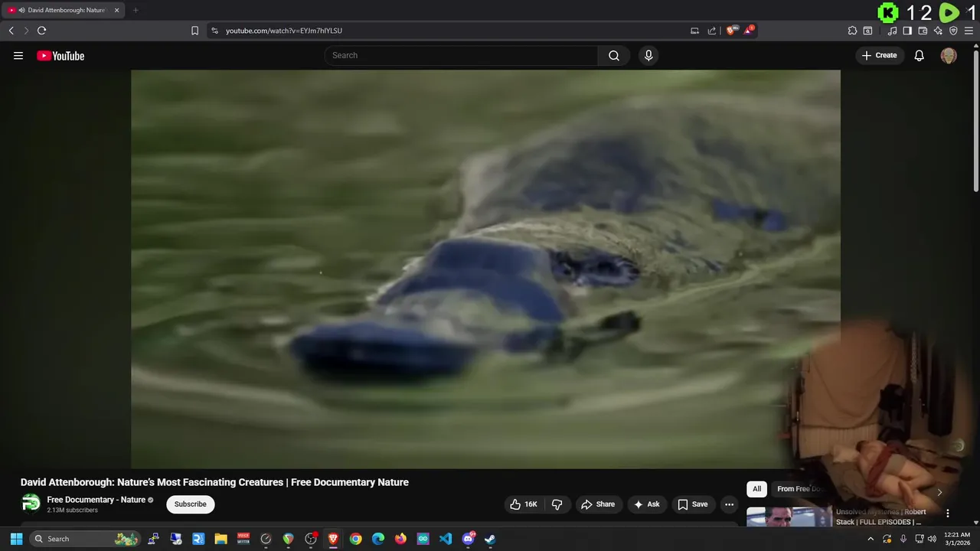
Task: Open the tab search button
Action: pyautogui.click(x=867, y=31)
